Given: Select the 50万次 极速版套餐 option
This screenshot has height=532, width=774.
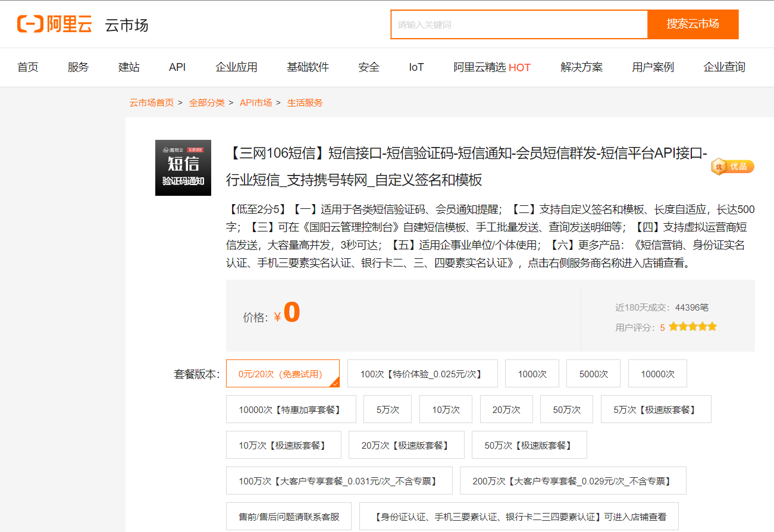Looking at the screenshot, I should 529,445.
